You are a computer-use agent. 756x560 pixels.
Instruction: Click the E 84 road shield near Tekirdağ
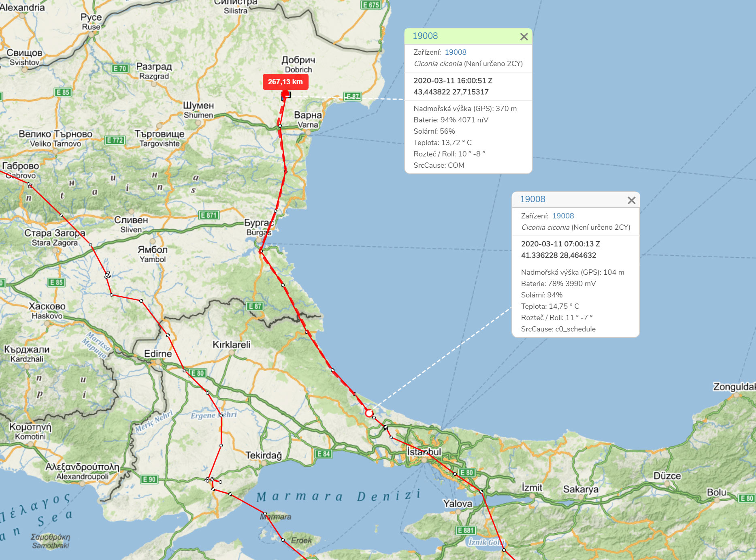point(323,454)
